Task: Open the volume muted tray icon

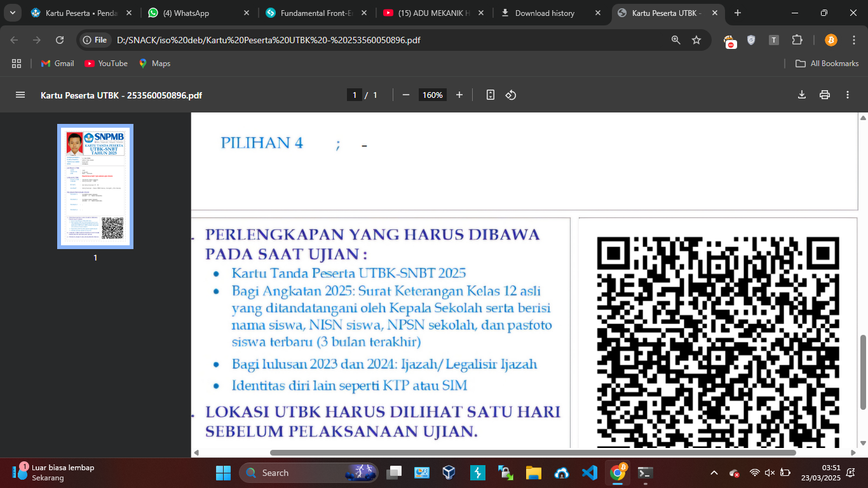Action: click(770, 473)
